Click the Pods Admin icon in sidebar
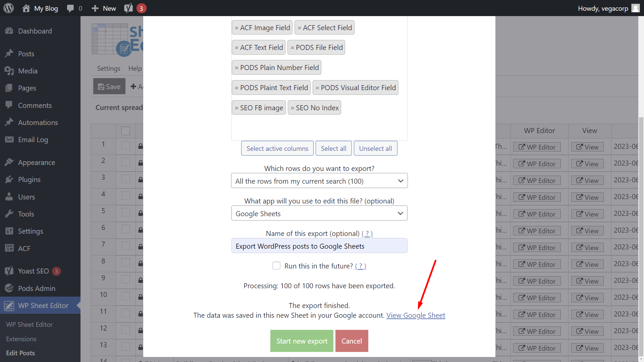 tap(9, 288)
